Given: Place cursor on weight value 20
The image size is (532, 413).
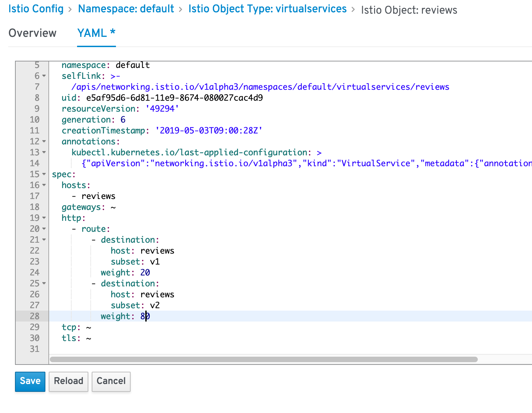Looking at the screenshot, I should click(145, 272).
